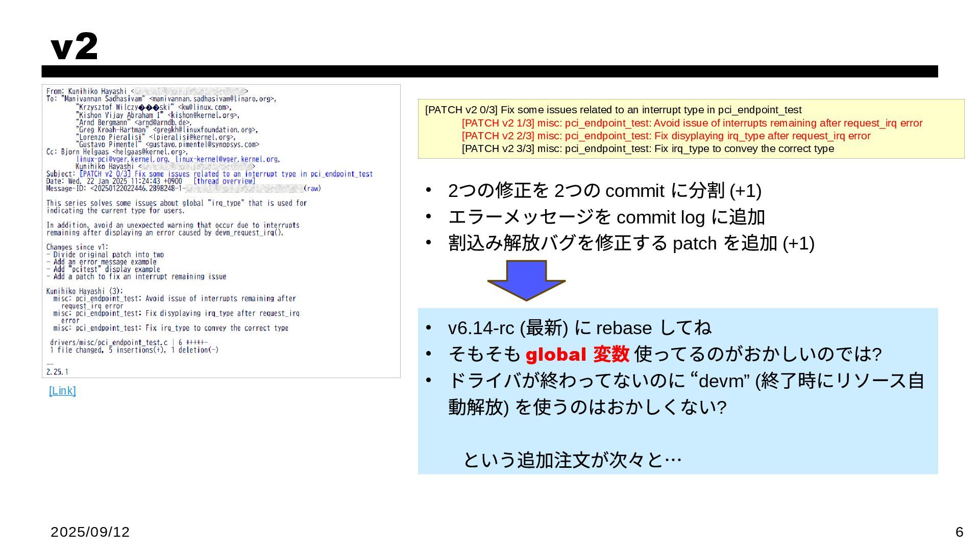Click the slide page number 6
This screenshot has width=980, height=551.
click(959, 532)
